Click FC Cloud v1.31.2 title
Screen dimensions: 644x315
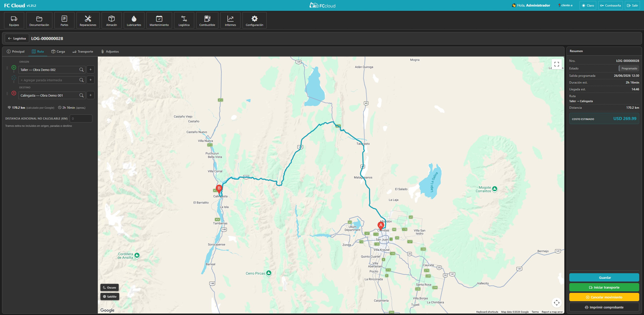[x=20, y=5]
